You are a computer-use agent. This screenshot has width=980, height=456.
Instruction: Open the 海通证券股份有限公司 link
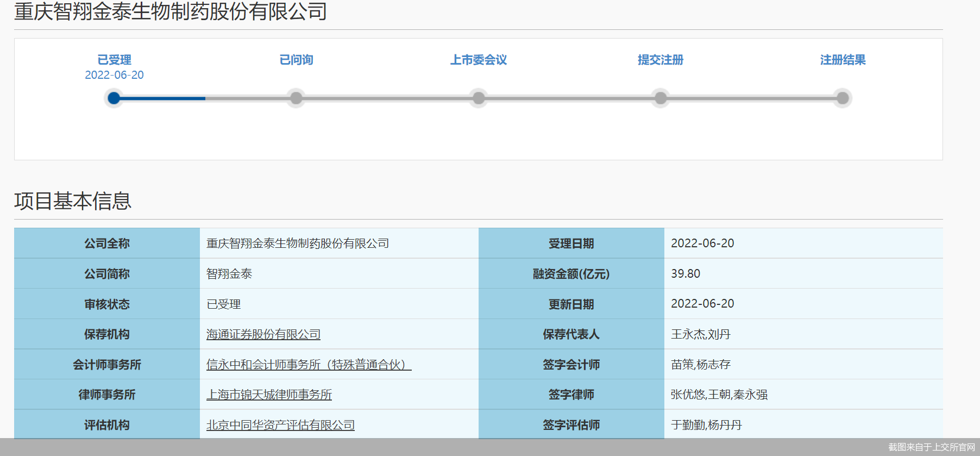263,334
